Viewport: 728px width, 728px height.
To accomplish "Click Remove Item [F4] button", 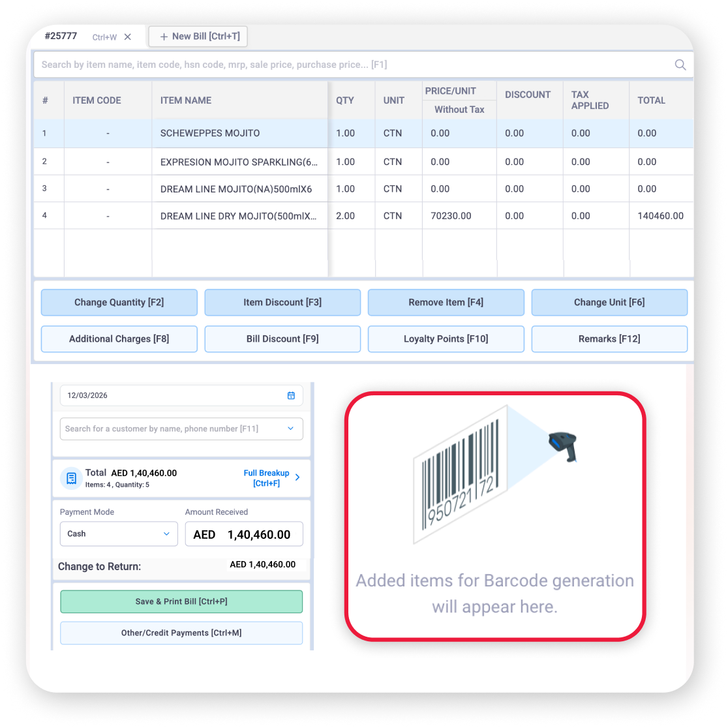I will (446, 303).
